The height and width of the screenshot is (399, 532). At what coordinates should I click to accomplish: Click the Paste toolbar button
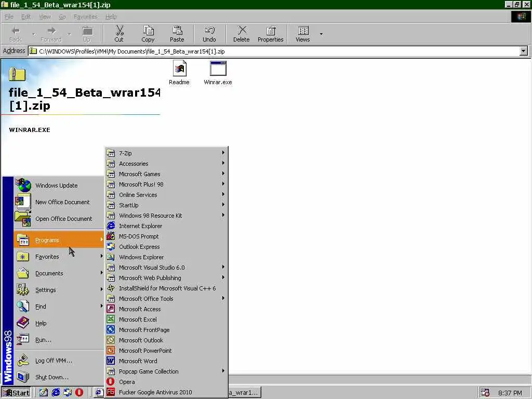click(x=177, y=34)
